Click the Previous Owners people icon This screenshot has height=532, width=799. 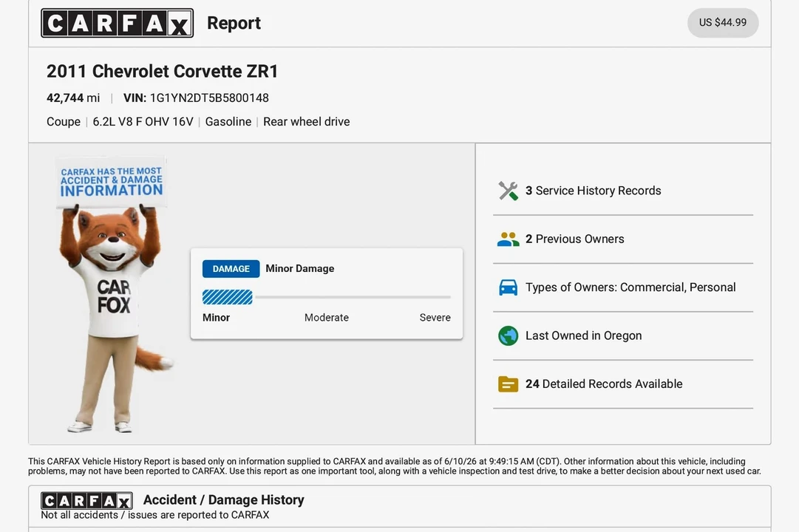pyautogui.click(x=508, y=239)
